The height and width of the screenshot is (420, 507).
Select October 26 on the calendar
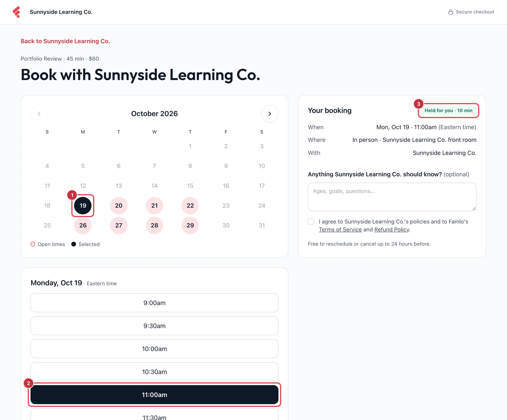click(83, 225)
